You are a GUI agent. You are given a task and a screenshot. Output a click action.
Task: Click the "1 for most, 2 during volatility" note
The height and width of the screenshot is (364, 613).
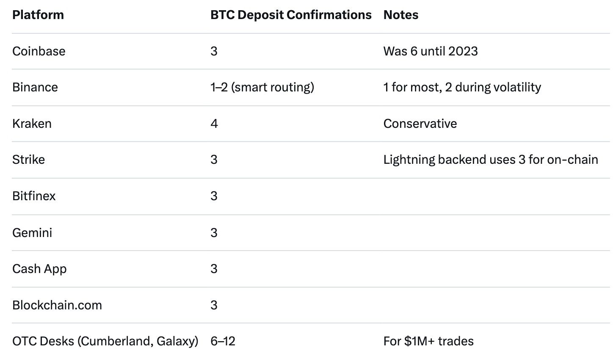pos(462,87)
